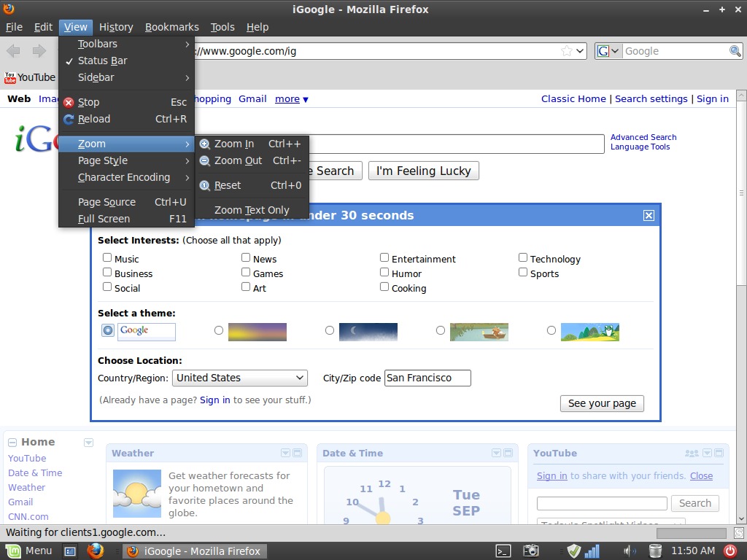This screenshot has width=747, height=560.
Task: Check the Technology interest checkbox
Action: click(x=523, y=257)
